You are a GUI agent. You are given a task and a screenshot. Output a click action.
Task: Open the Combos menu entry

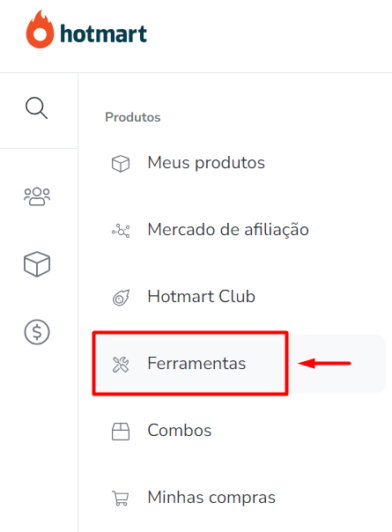(179, 431)
